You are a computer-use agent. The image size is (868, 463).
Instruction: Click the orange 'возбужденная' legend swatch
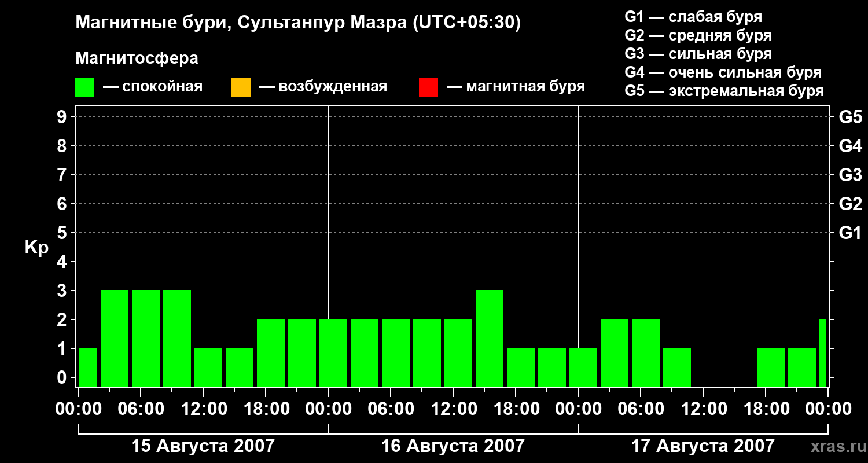(x=241, y=87)
